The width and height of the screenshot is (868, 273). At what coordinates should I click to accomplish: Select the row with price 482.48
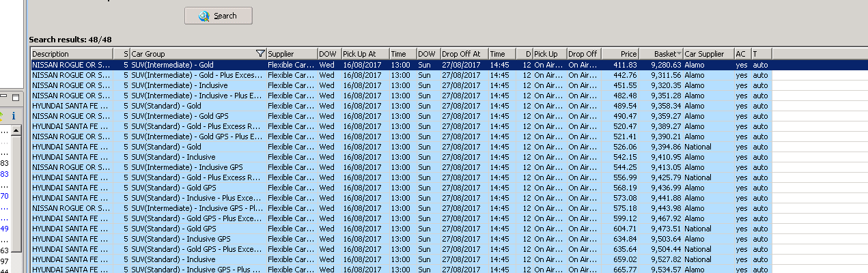coord(402,96)
